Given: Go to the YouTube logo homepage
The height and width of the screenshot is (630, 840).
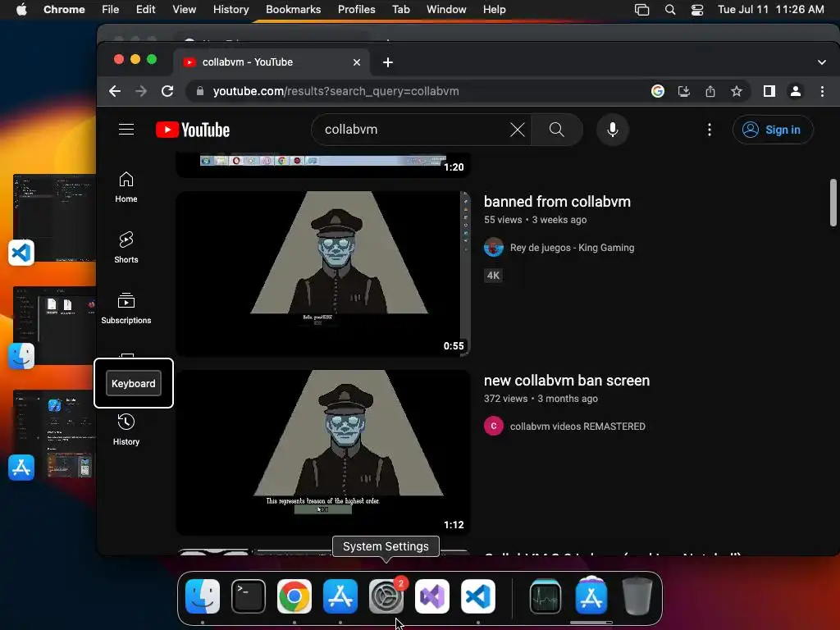Looking at the screenshot, I should [x=193, y=130].
